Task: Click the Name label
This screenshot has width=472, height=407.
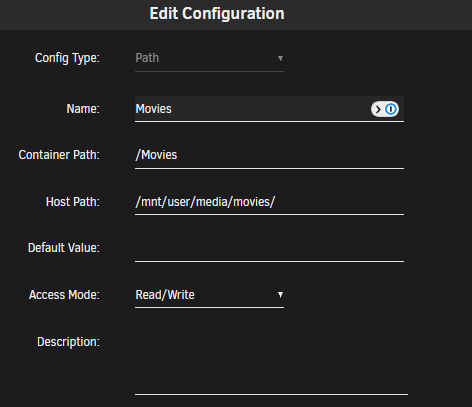Action: click(83, 109)
